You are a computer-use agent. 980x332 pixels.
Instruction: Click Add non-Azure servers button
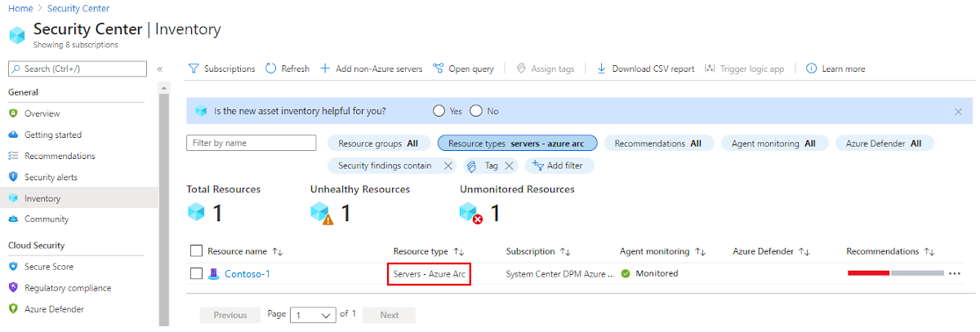372,69
